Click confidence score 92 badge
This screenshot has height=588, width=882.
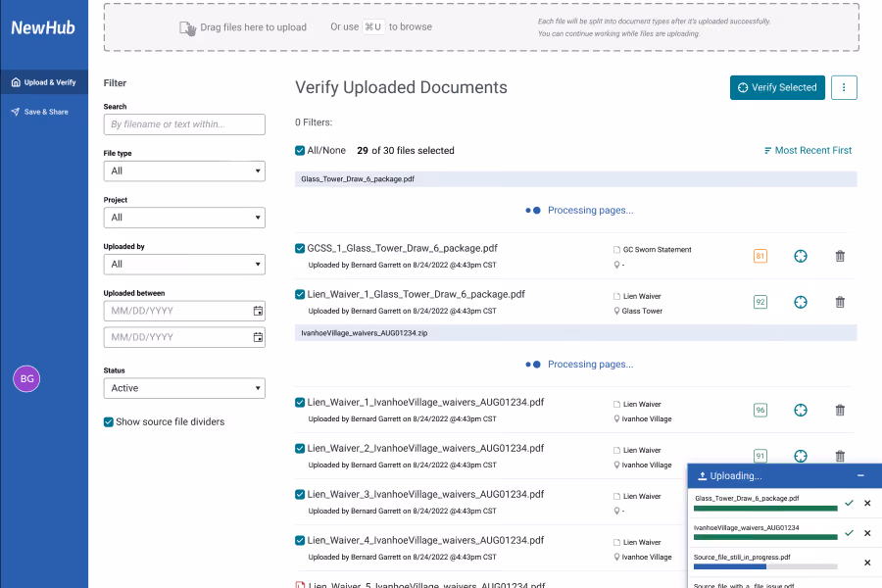[759, 302]
